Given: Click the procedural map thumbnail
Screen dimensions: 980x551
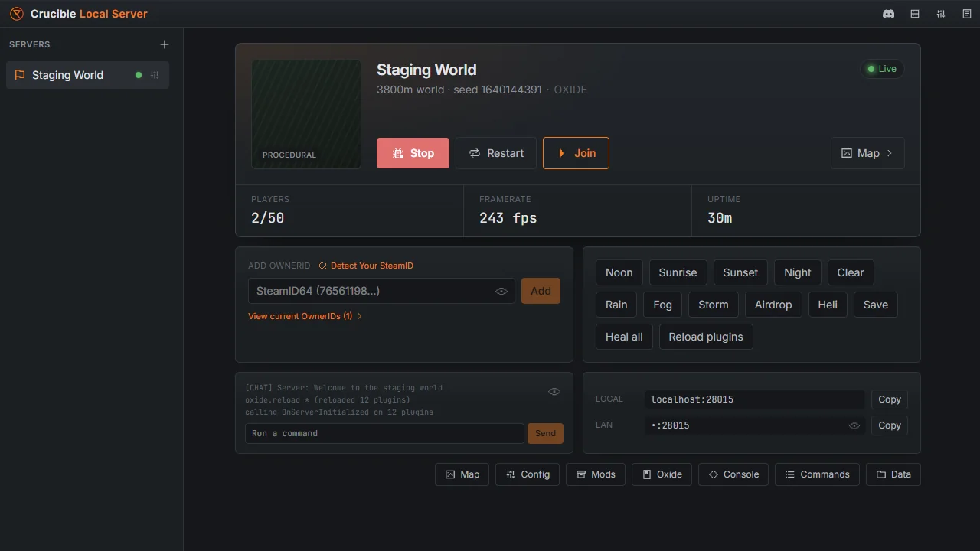Looking at the screenshot, I should [306, 114].
